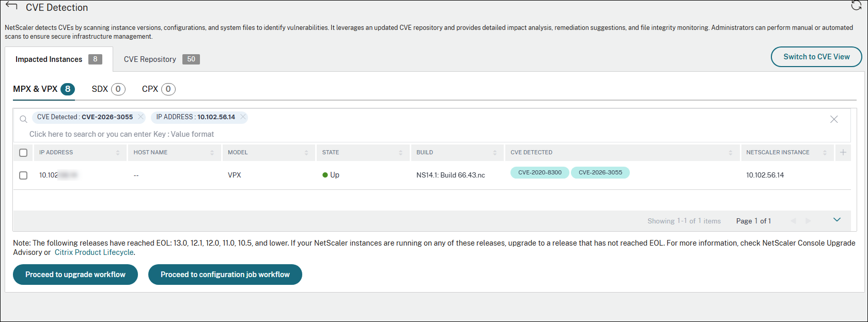
Task: Go to next page arrow
Action: click(809, 221)
